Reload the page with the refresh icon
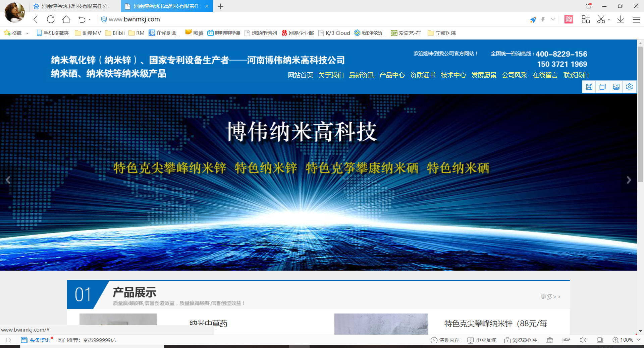 tap(51, 19)
